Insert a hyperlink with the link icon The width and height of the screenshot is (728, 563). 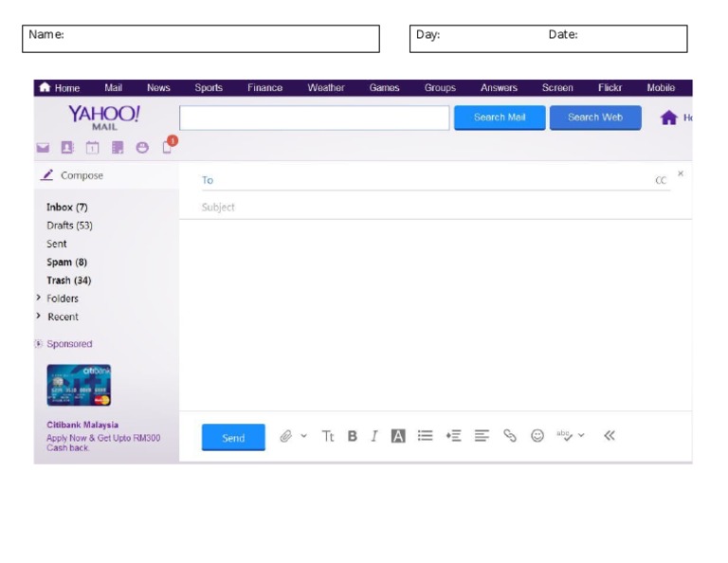(x=510, y=436)
